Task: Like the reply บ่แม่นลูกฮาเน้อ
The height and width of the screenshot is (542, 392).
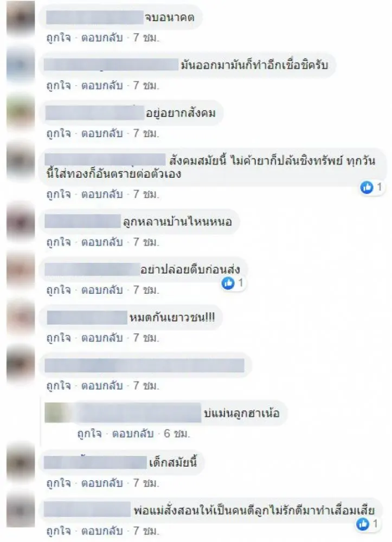Action: [89, 434]
